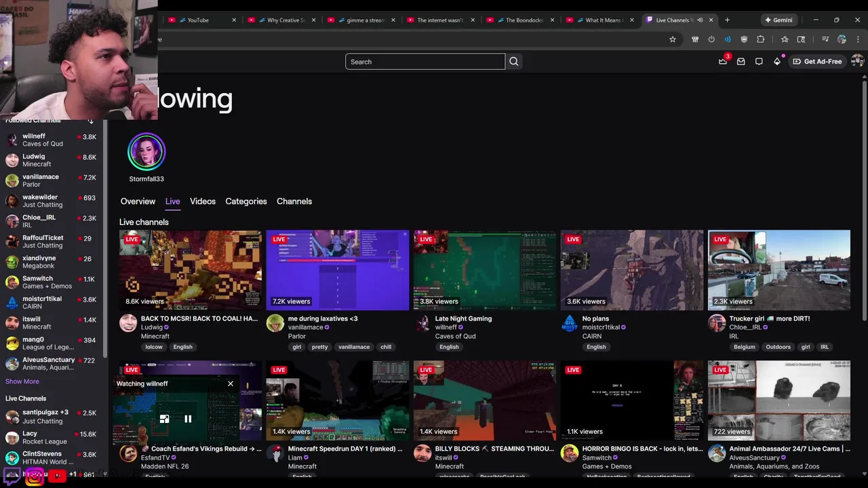This screenshot has width=868, height=488.
Task: Open the Channels tab
Action: pyautogui.click(x=294, y=201)
